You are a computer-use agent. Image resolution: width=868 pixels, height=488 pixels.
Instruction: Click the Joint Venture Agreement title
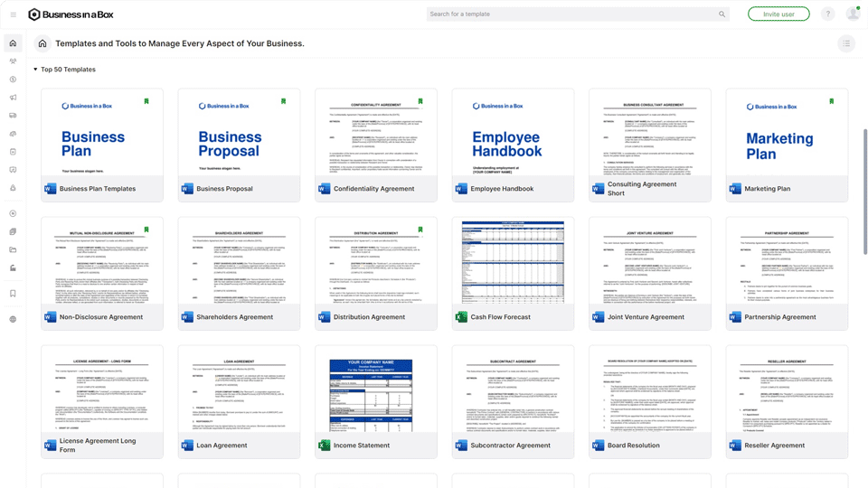pos(646,317)
